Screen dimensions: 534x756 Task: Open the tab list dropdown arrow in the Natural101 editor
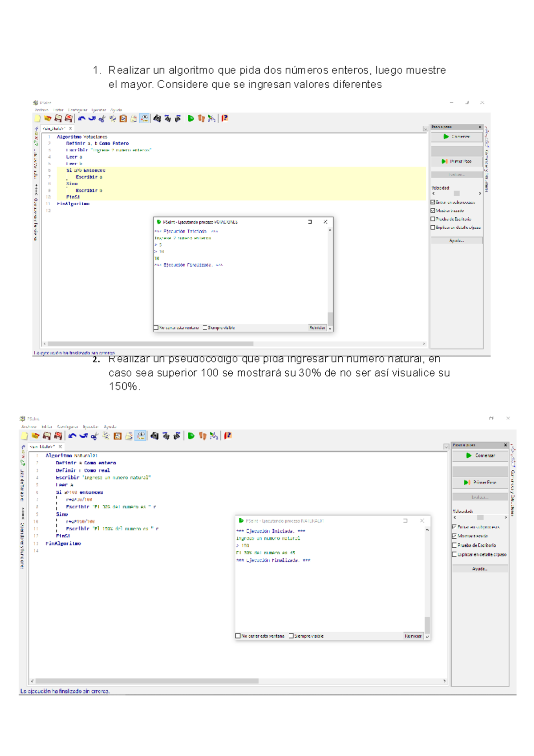446,447
